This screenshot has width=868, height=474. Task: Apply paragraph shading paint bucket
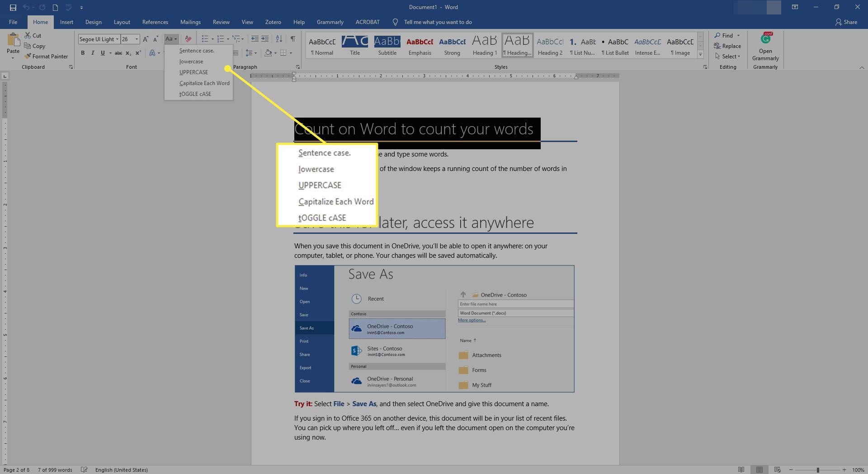(x=268, y=53)
